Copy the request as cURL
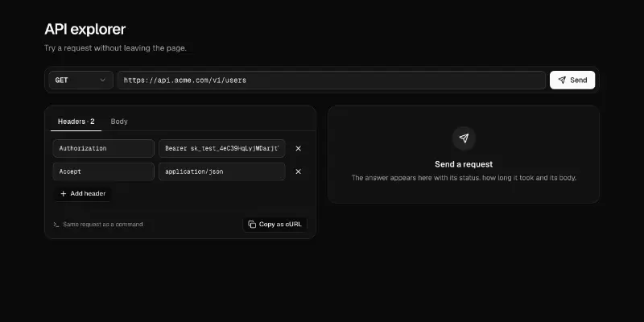The height and width of the screenshot is (322, 644). coord(275,225)
